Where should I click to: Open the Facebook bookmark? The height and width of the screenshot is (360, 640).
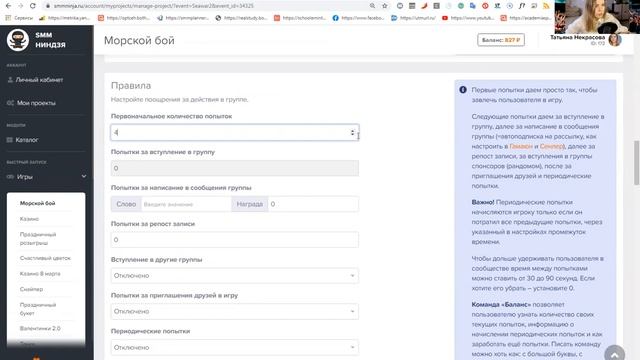(358, 18)
